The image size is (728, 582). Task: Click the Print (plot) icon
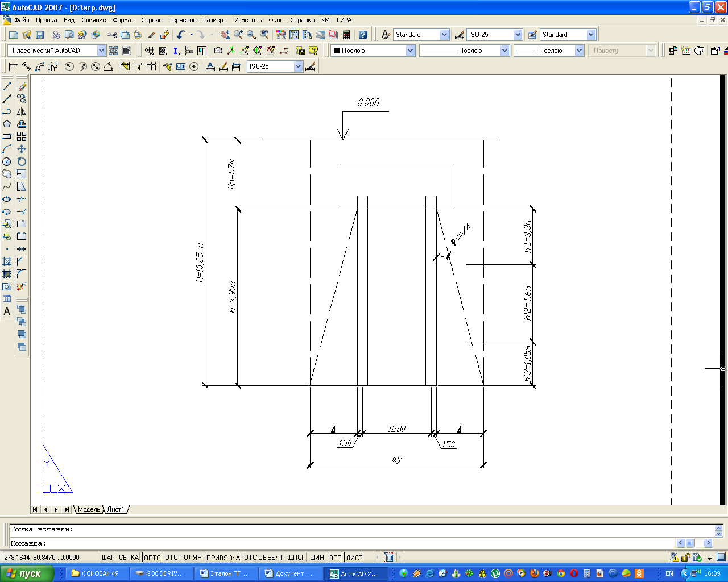click(x=56, y=35)
